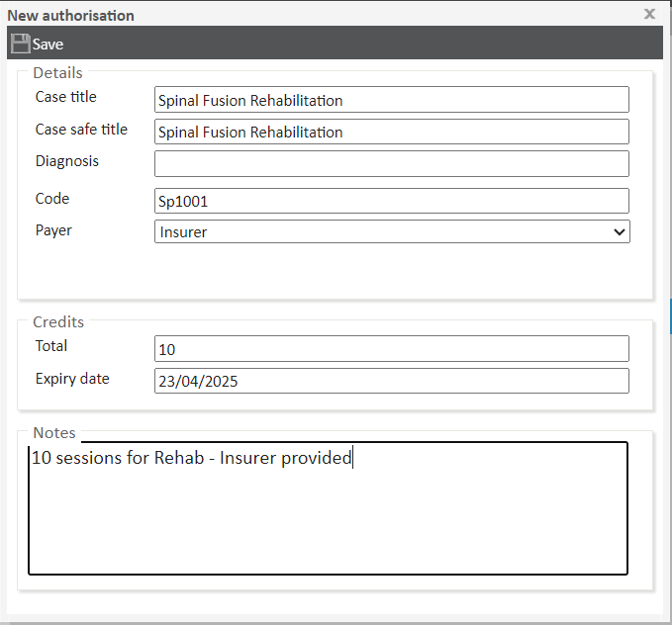Click the floppy disk Save icon
The height and width of the screenshot is (625, 672).
coord(20,44)
